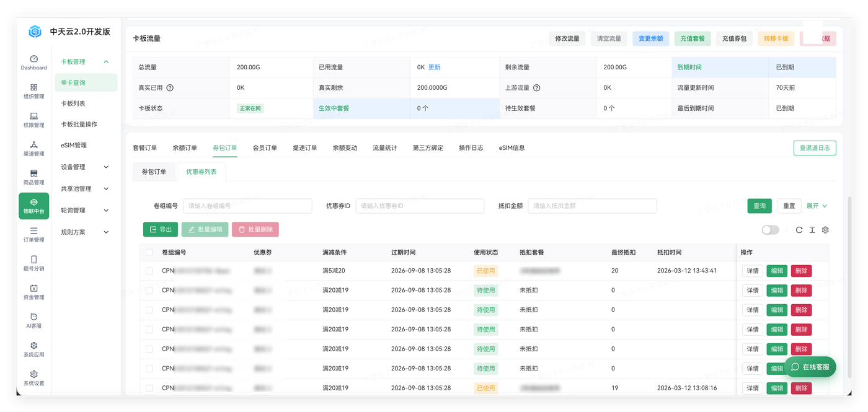Check the final-discount 19 row checkbox
This screenshot has height=412, width=868.
[149, 388]
